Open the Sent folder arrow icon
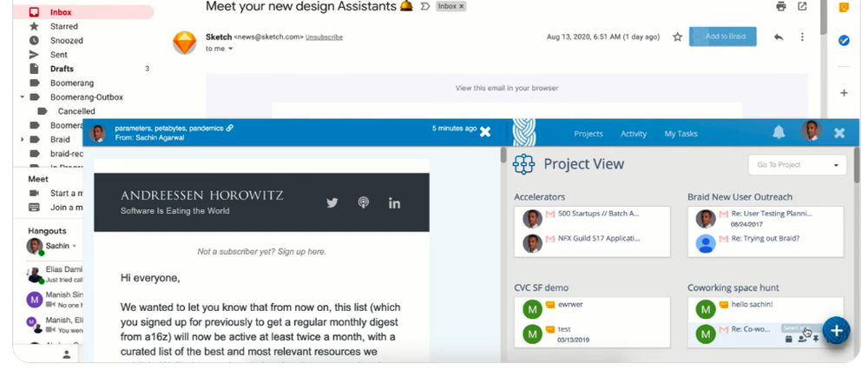 35,54
